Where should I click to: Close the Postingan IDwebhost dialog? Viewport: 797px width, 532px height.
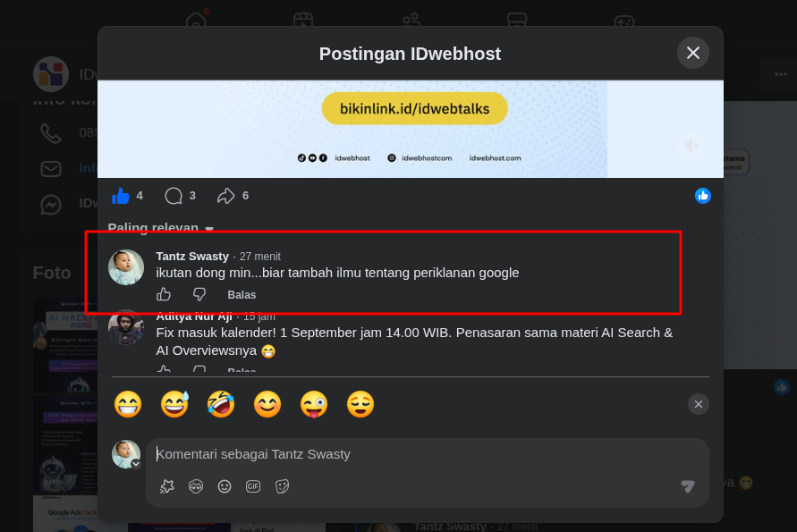coord(693,53)
